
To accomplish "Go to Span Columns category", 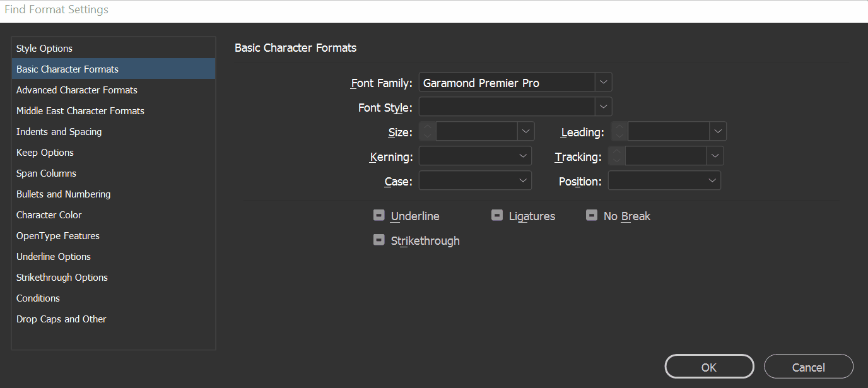I will click(x=114, y=173).
